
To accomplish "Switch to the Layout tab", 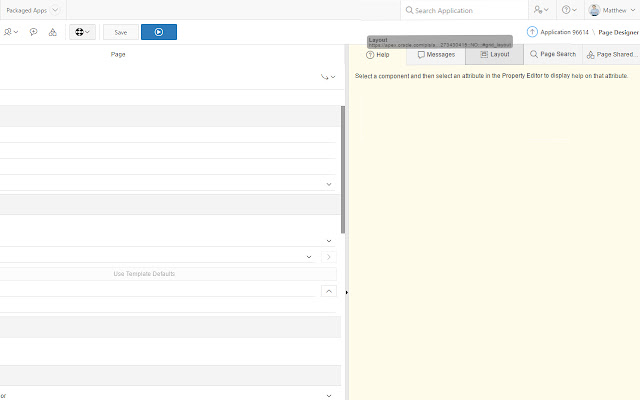I will [494, 54].
